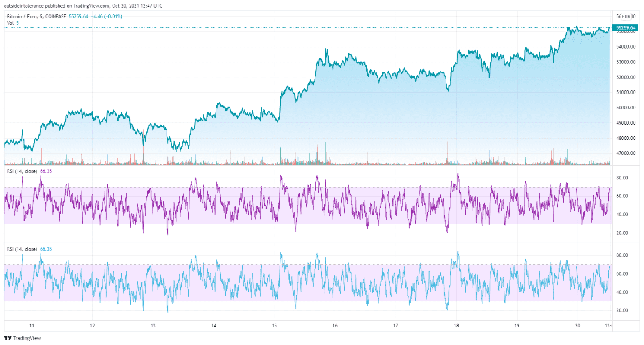Click the 47000.00 price axis label

click(x=626, y=153)
